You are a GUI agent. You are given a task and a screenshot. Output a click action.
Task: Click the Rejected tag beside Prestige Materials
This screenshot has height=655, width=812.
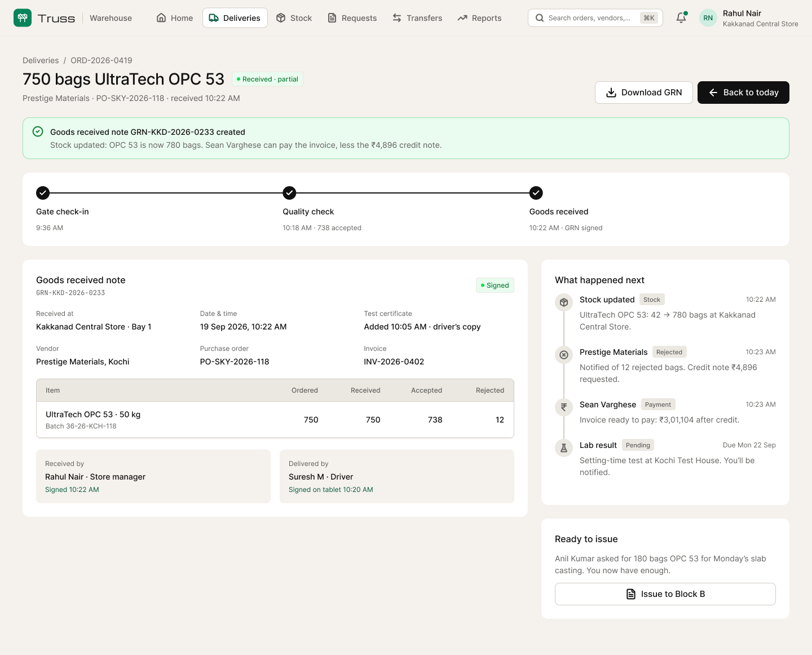[x=669, y=352]
